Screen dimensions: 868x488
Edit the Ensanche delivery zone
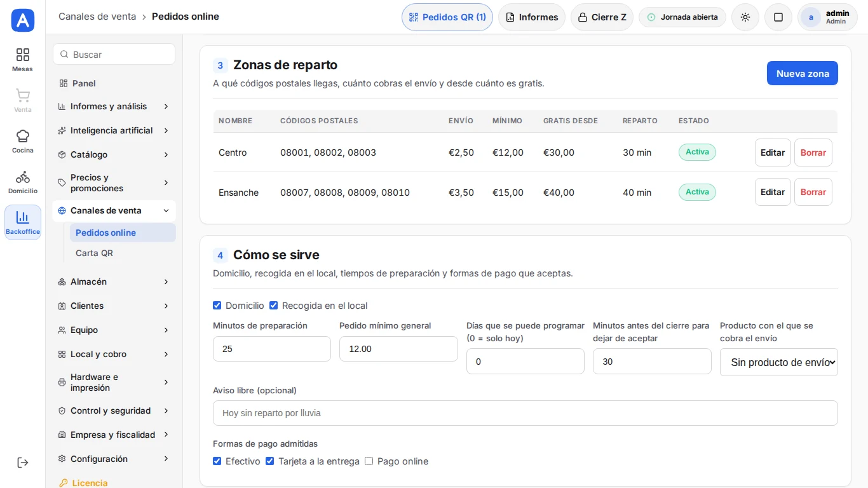tap(773, 192)
